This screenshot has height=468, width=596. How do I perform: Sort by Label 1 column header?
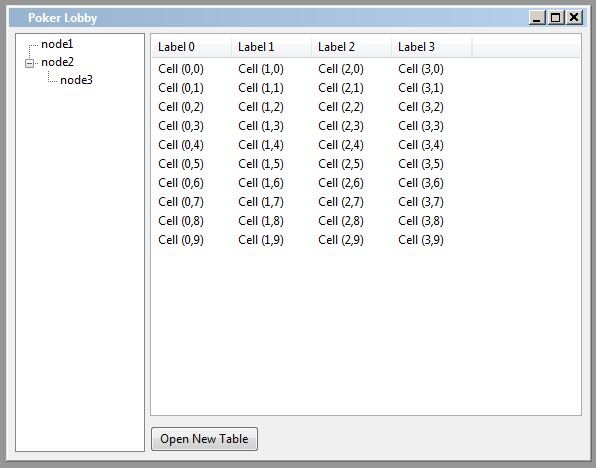point(271,47)
